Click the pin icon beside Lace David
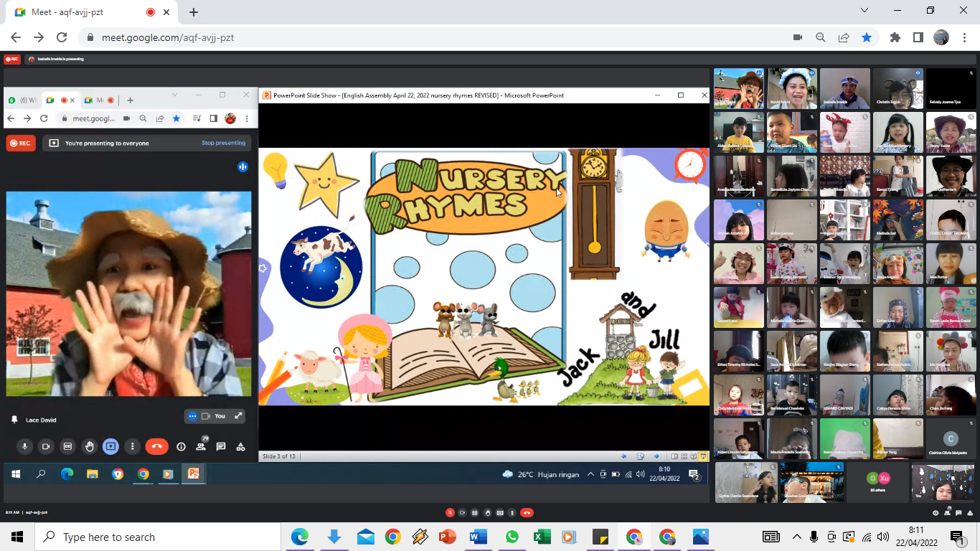This screenshot has width=980, height=551. (x=14, y=420)
